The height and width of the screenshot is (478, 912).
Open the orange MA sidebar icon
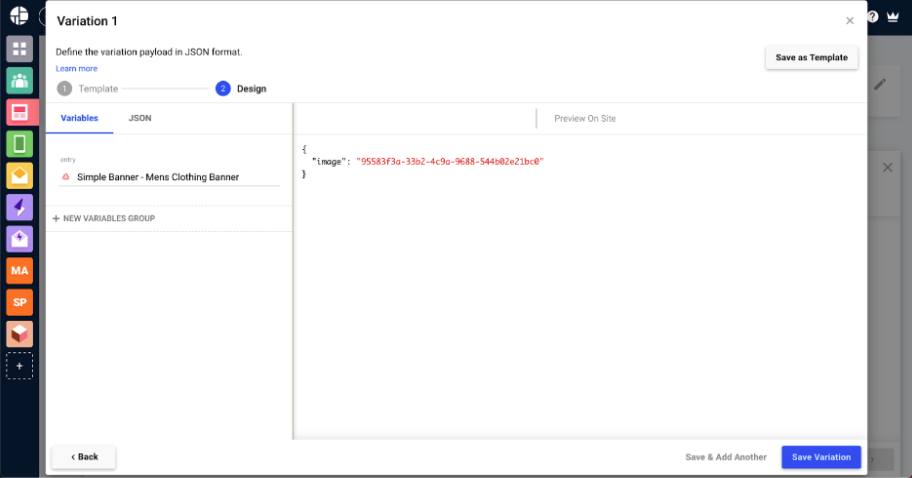19,270
